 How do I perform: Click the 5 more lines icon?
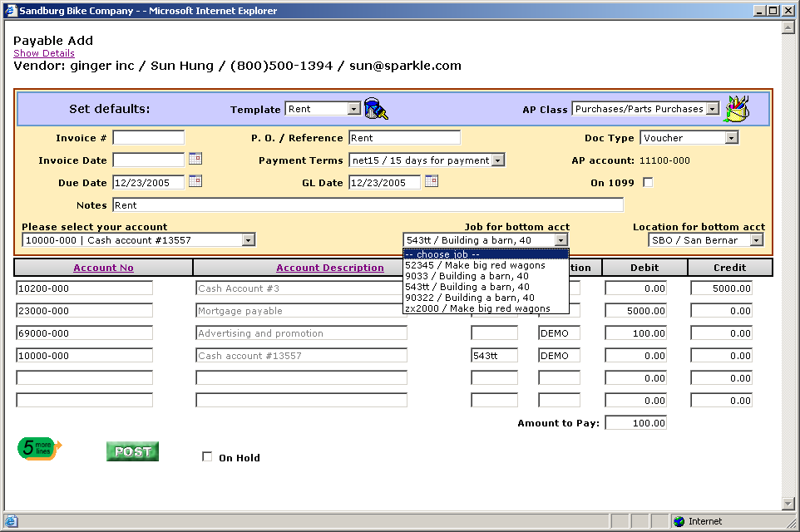pos(39,449)
